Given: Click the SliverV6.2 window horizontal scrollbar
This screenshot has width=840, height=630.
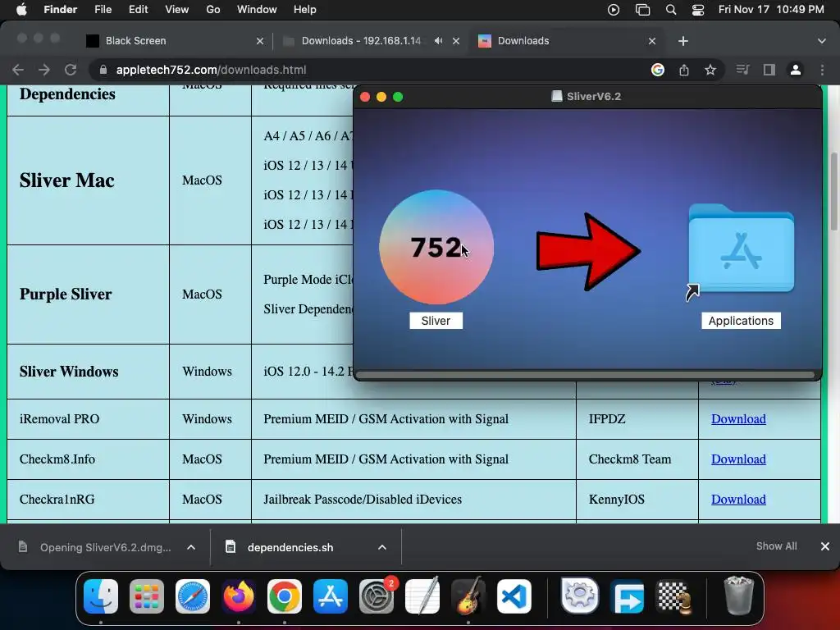Looking at the screenshot, I should pyautogui.click(x=585, y=374).
